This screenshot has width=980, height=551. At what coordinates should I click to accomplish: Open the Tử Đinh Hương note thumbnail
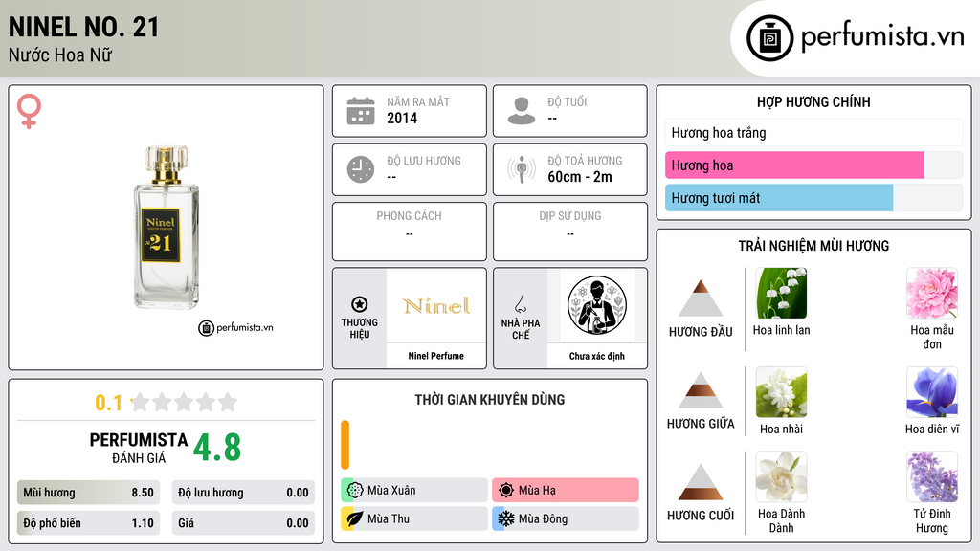click(x=932, y=477)
